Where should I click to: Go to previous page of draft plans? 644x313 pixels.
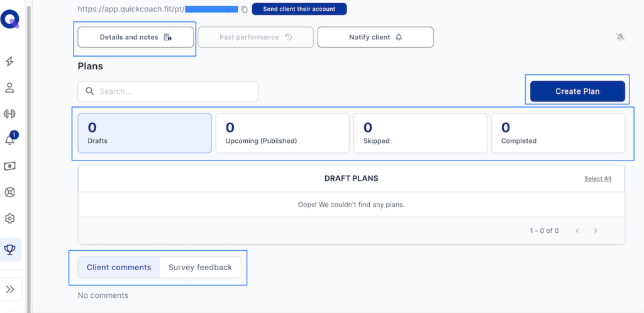[x=577, y=231]
